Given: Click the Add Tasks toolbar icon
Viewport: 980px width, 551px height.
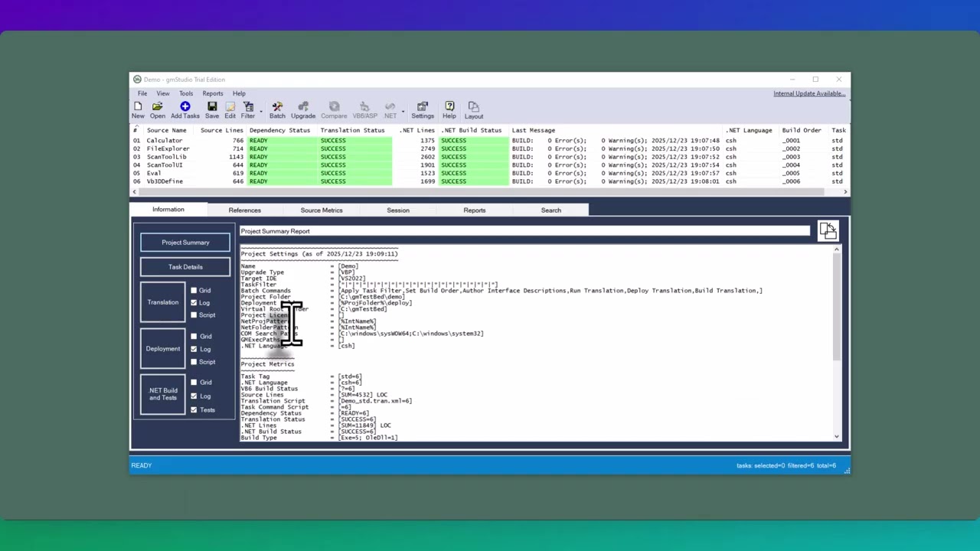Looking at the screenshot, I should [185, 110].
